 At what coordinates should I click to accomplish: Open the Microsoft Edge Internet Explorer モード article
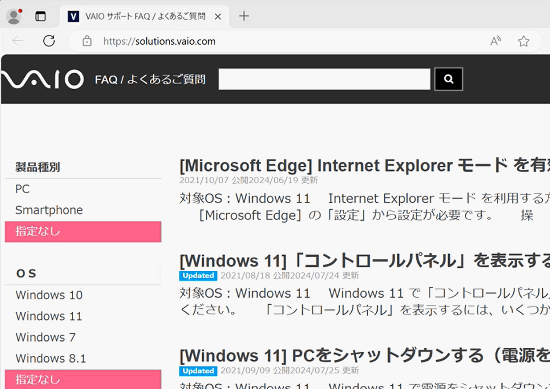[x=364, y=166]
